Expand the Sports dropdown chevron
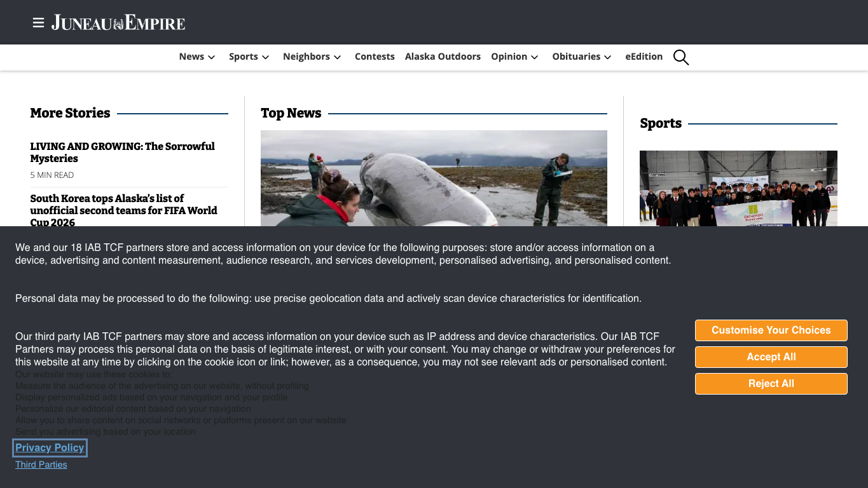 coord(266,57)
